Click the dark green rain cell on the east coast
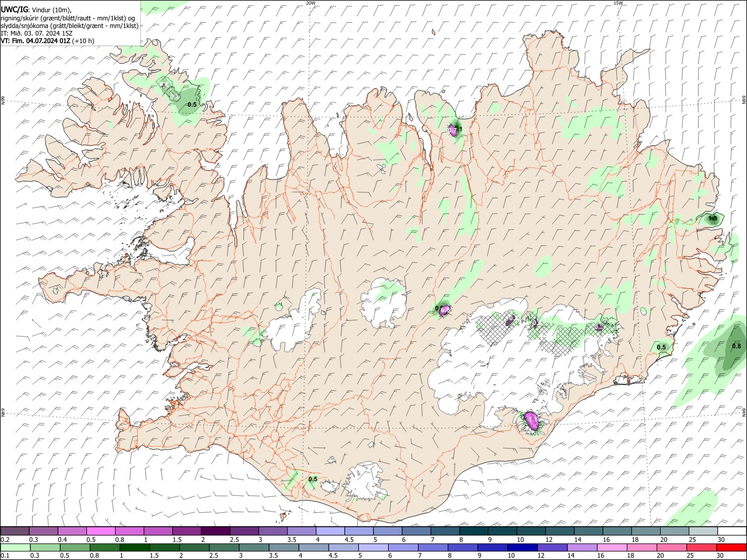The image size is (747, 560). 713,219
